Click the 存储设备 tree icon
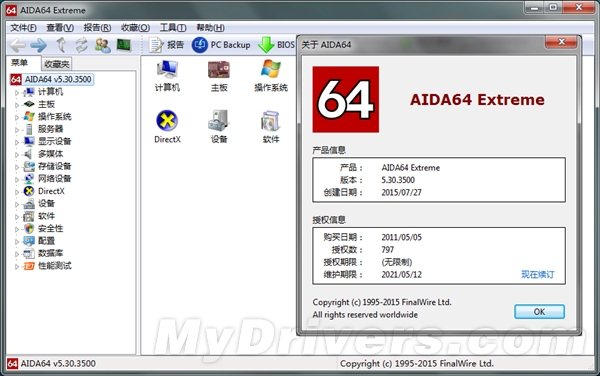This screenshot has height=376, width=600. [29, 166]
